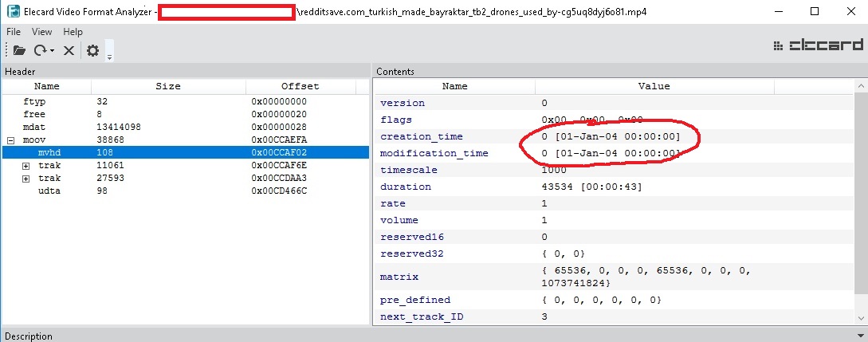Viewport: 868px width, 342px height.
Task: Click the reserved32 value { 0, 0}
Action: pos(563,254)
